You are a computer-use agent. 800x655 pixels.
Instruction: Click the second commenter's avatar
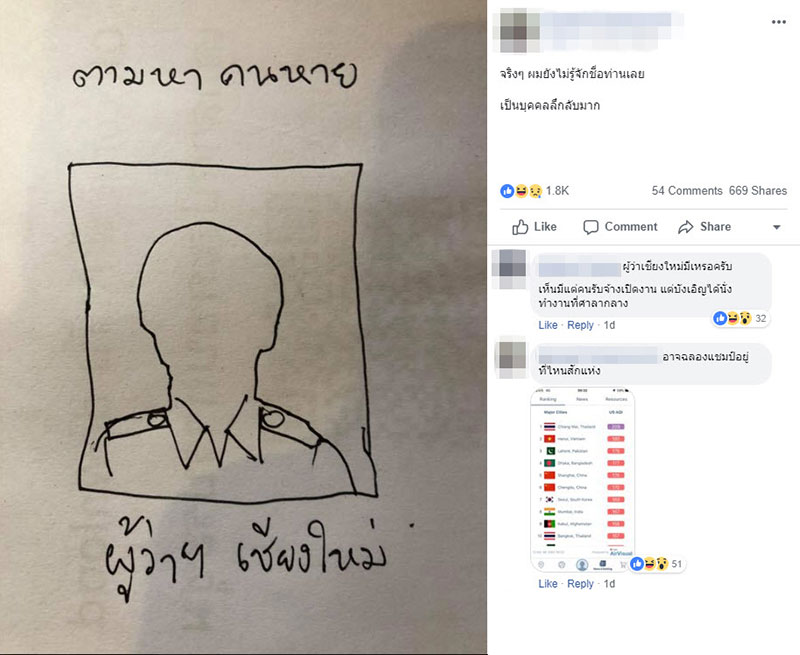click(512, 360)
